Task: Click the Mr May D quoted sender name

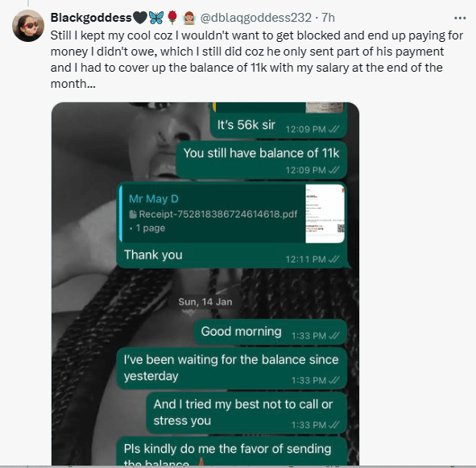Action: coord(154,199)
